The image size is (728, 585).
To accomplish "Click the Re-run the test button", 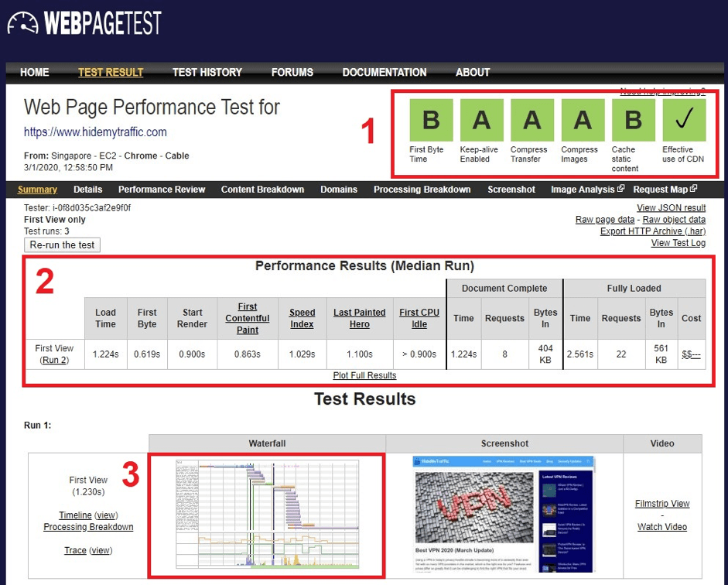I will 62,245.
